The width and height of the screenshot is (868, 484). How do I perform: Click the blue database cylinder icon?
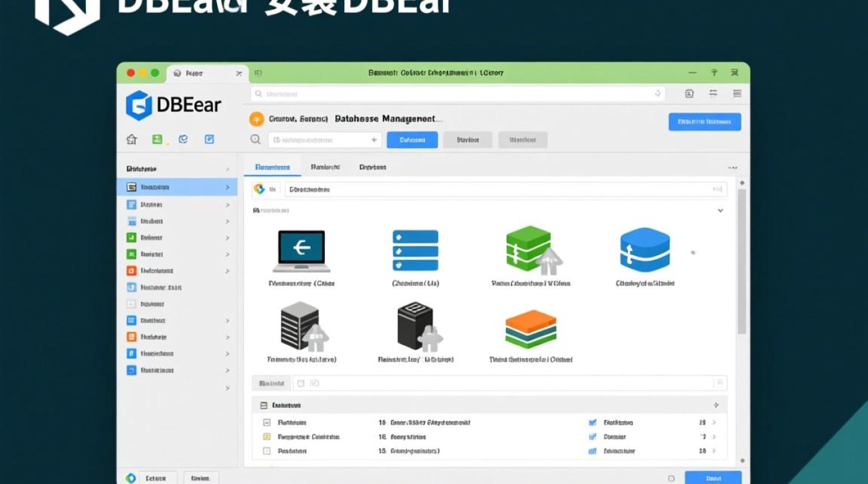(x=645, y=250)
